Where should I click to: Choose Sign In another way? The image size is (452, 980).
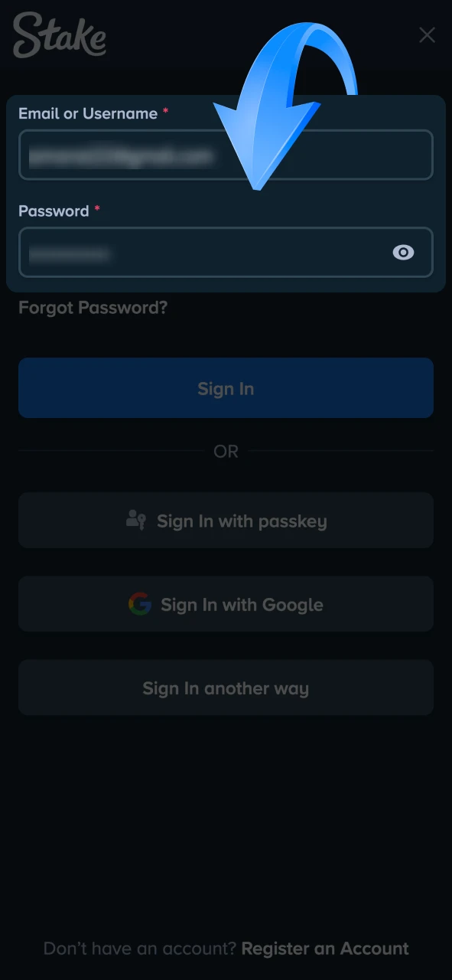click(x=226, y=688)
